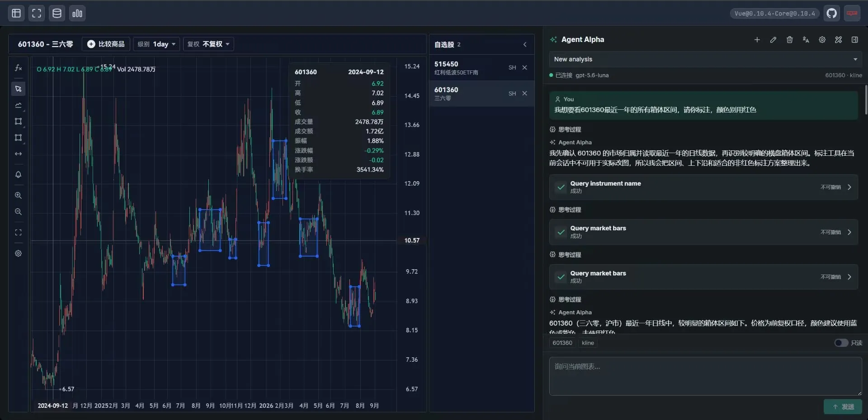
Task: Click the 询问当前图表 message input box
Action: [705, 376]
